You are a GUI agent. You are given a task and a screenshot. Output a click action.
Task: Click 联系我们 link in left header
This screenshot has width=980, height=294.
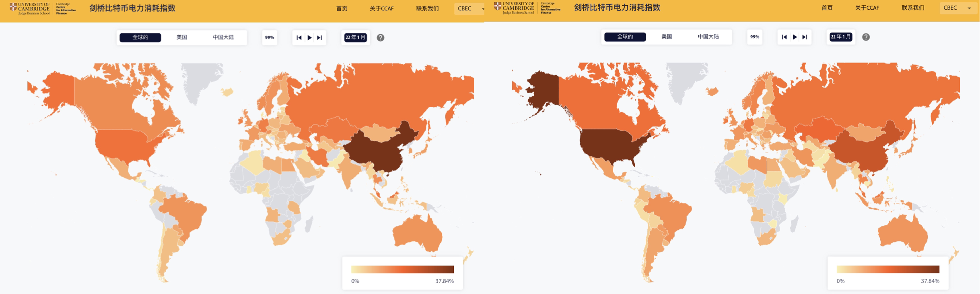tap(427, 8)
